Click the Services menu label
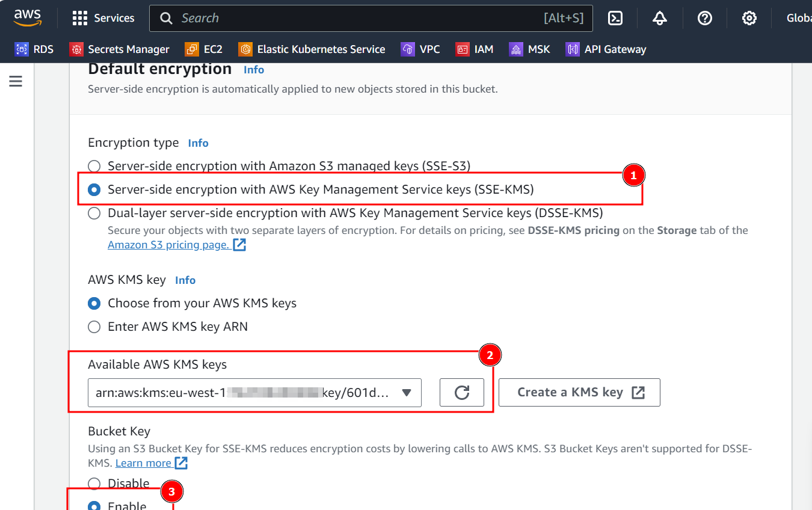Viewport: 812px width, 510px height. click(114, 18)
